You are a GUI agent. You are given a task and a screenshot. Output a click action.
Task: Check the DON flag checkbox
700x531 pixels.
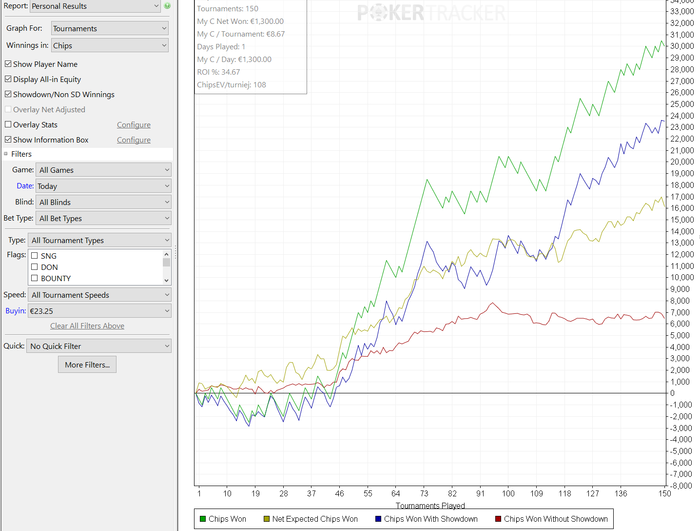tap(34, 267)
